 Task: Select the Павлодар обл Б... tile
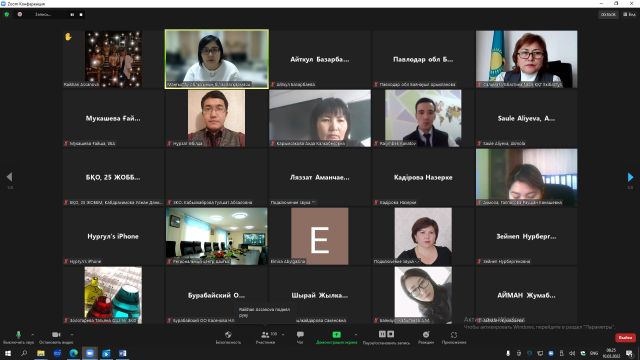pos(423,59)
